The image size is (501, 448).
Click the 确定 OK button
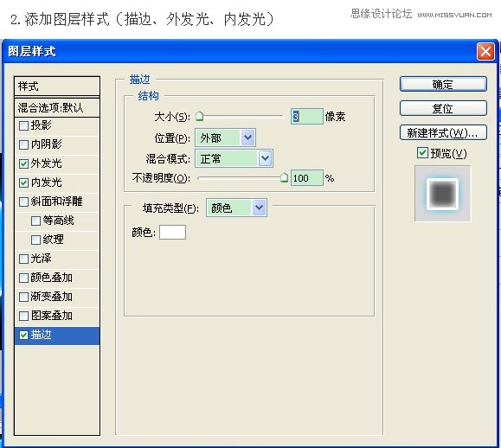[x=443, y=84]
